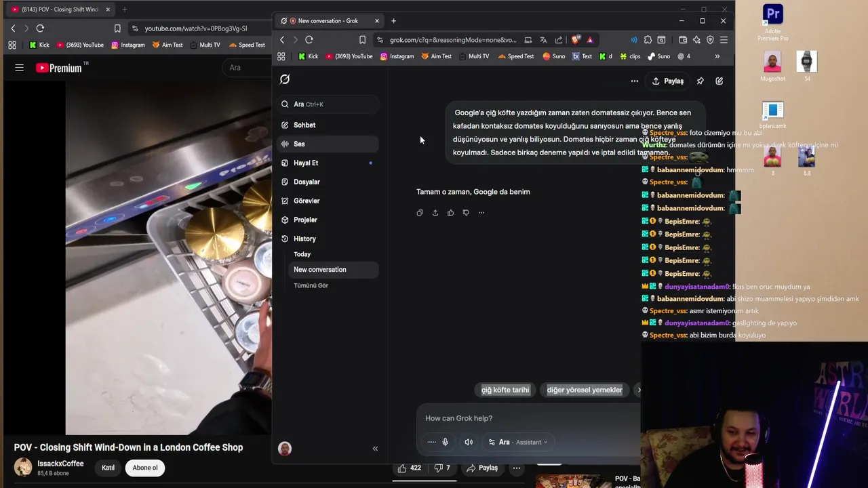This screenshot has height=488, width=868.
Task: Open the clips bookmark
Action: [x=629, y=56]
